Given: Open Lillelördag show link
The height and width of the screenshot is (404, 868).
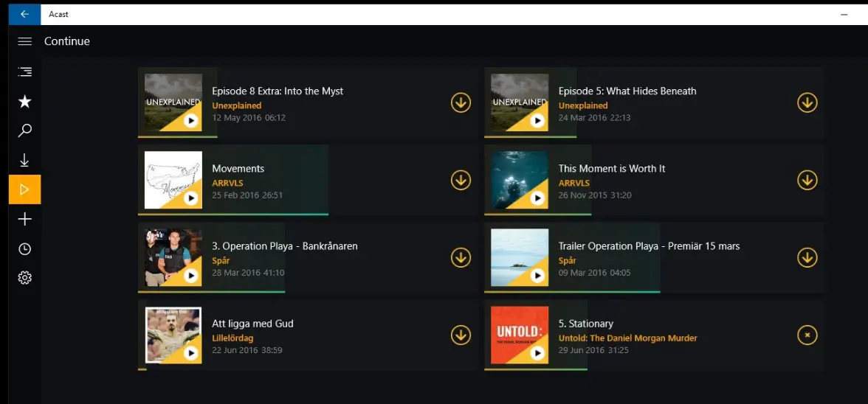Looking at the screenshot, I should coord(232,338).
